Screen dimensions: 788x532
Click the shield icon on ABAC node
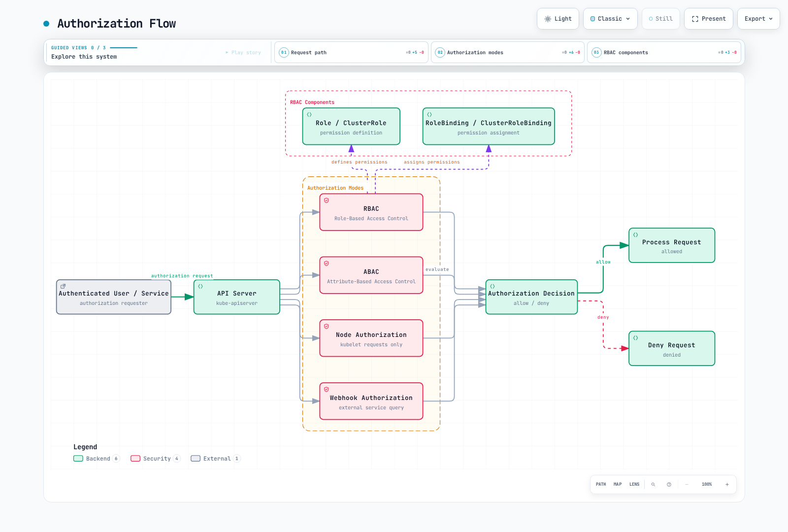point(327,264)
